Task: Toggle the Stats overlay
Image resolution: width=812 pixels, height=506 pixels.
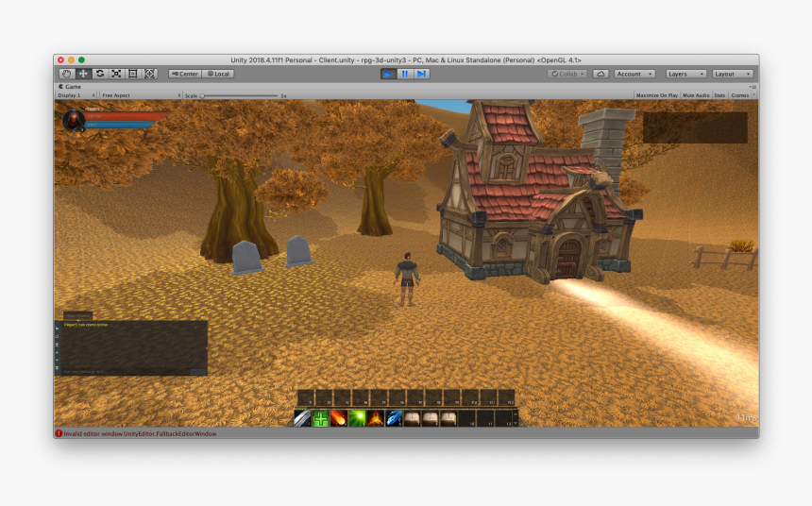Action: point(719,95)
